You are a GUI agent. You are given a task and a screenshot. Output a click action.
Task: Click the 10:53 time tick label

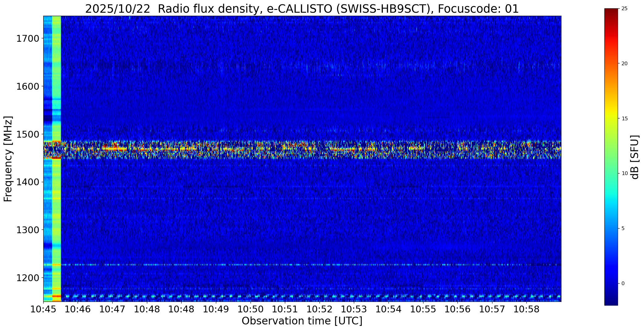[354, 309]
